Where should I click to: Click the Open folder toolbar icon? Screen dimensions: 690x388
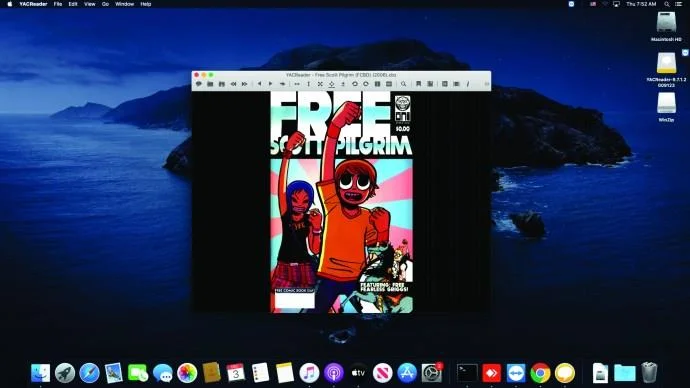tap(210, 84)
